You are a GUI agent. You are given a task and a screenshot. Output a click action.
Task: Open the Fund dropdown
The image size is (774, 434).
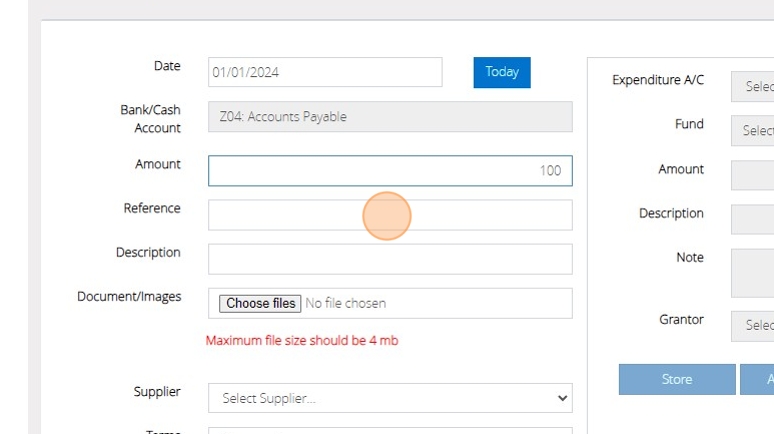point(752,130)
